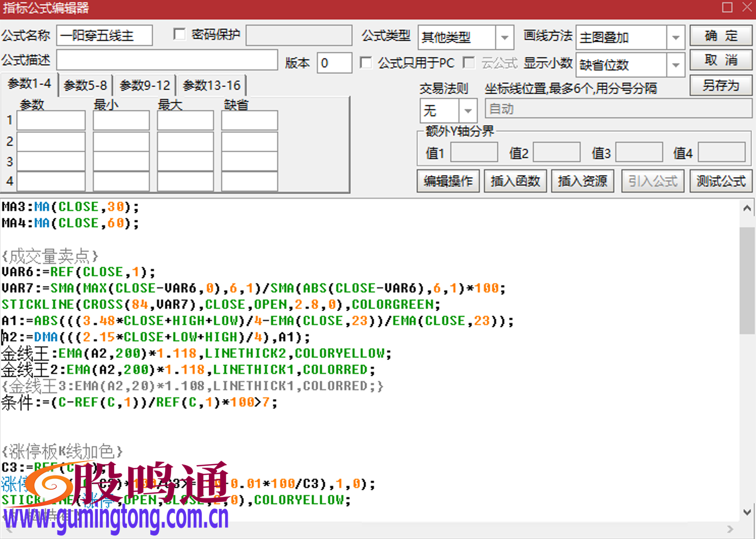The image size is (756, 539).
Task: Open the 编辑操作 menu button
Action: point(448,181)
